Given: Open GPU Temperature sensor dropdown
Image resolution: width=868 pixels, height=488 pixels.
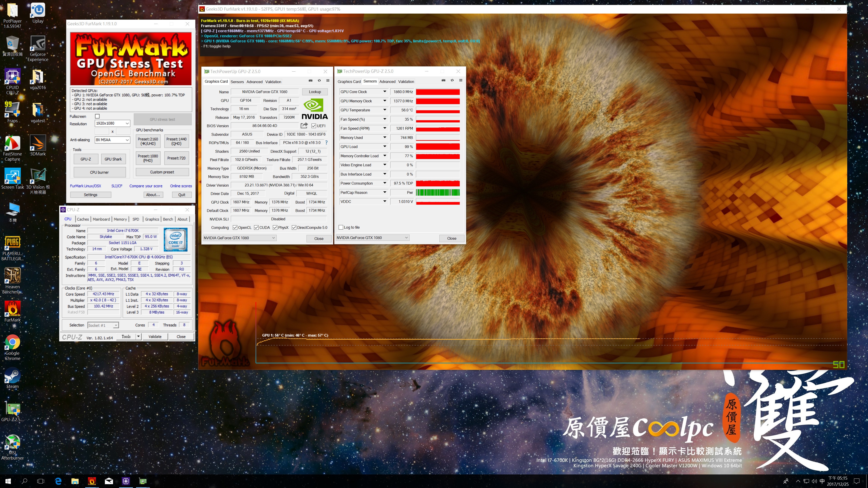Looking at the screenshot, I should pos(384,110).
